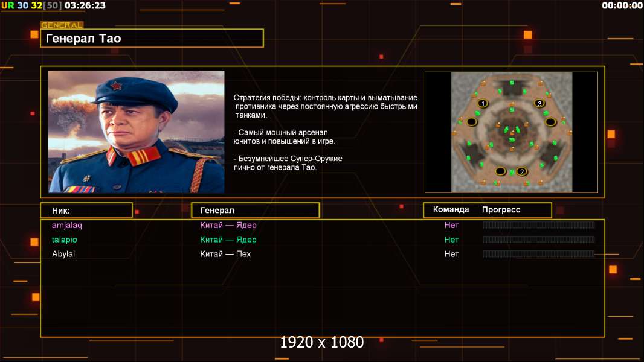Click the orange GENERAL label

[x=62, y=25]
